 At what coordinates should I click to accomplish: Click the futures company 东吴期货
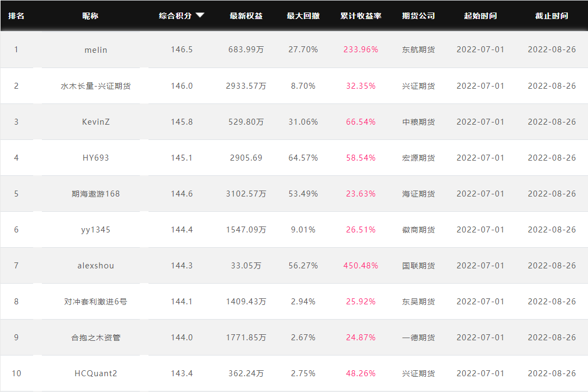pyautogui.click(x=418, y=302)
